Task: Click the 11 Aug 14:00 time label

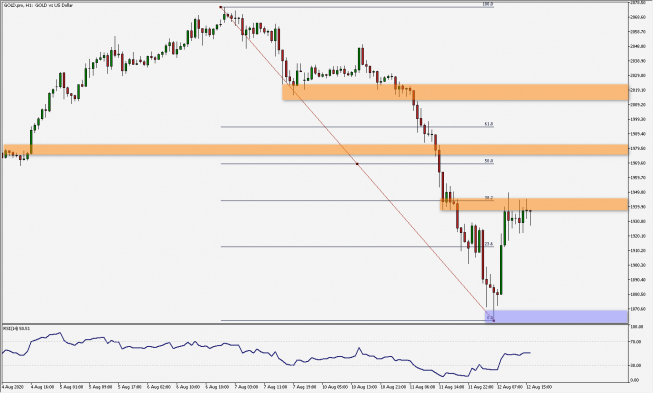Action: click(x=451, y=387)
